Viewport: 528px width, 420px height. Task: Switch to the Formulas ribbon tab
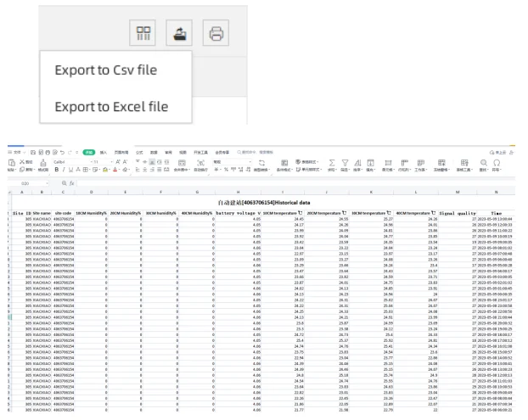click(139, 153)
